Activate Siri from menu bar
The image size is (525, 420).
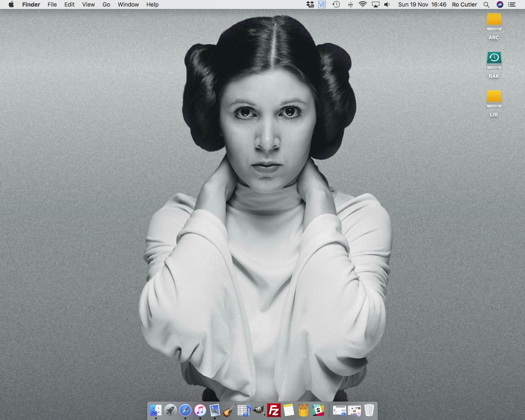coord(500,5)
